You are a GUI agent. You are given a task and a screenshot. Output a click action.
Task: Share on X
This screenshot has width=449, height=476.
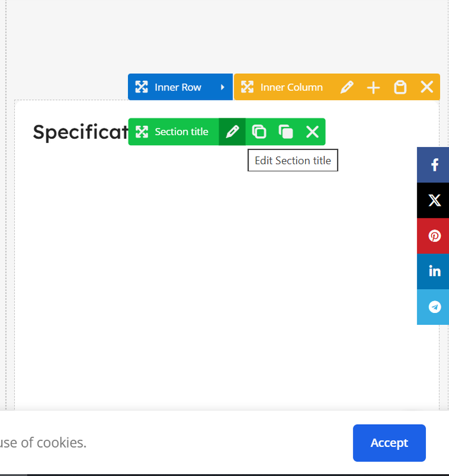pos(433,201)
